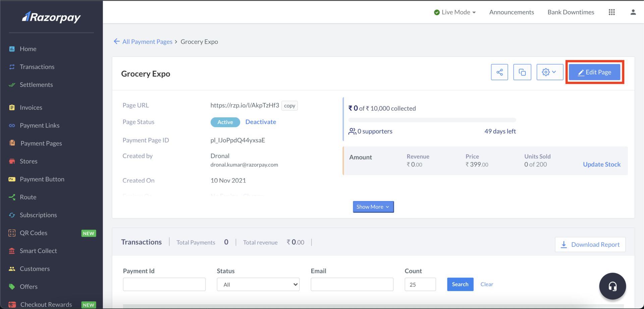Click the Payment Page ID value pl_IJoPpdQ44yxsaE
Image resolution: width=644 pixels, height=309 pixels.
238,140
